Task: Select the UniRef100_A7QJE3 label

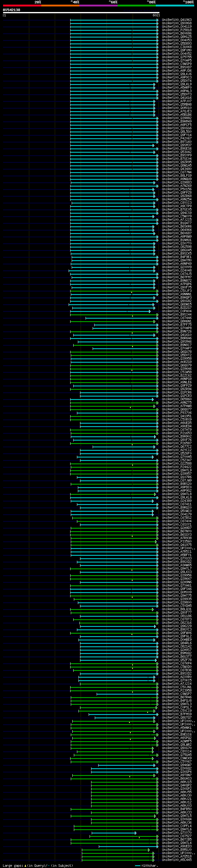Action: point(177,111)
